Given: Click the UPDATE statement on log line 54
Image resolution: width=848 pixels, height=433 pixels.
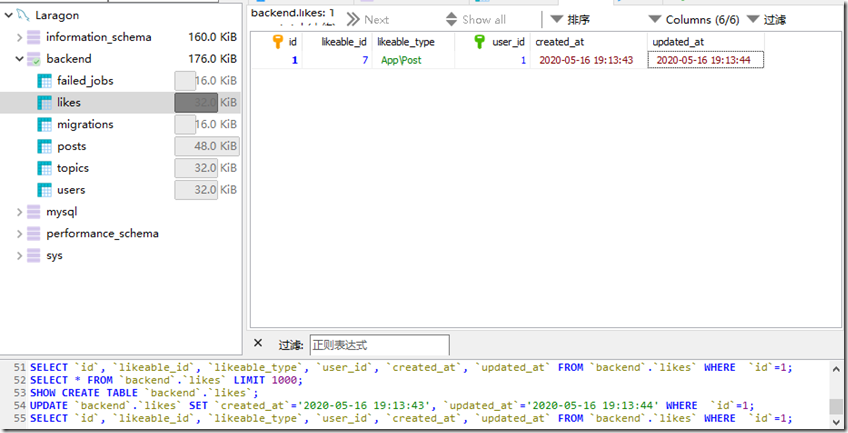Looking at the screenshot, I should (x=392, y=405).
